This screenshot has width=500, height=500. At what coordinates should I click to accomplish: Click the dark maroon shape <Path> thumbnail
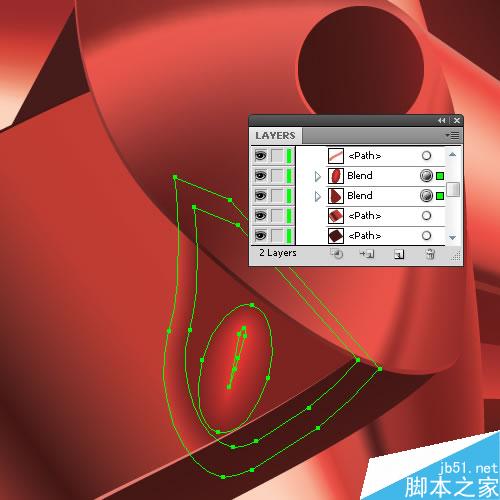click(336, 236)
